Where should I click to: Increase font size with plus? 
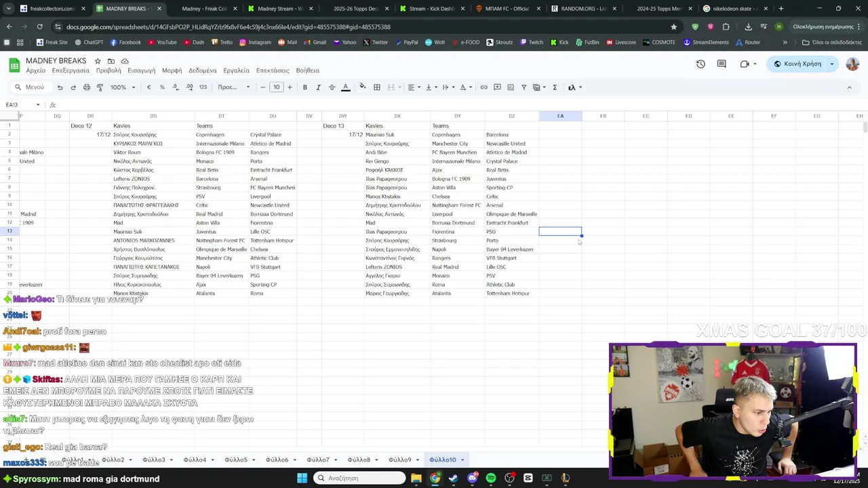(x=290, y=87)
